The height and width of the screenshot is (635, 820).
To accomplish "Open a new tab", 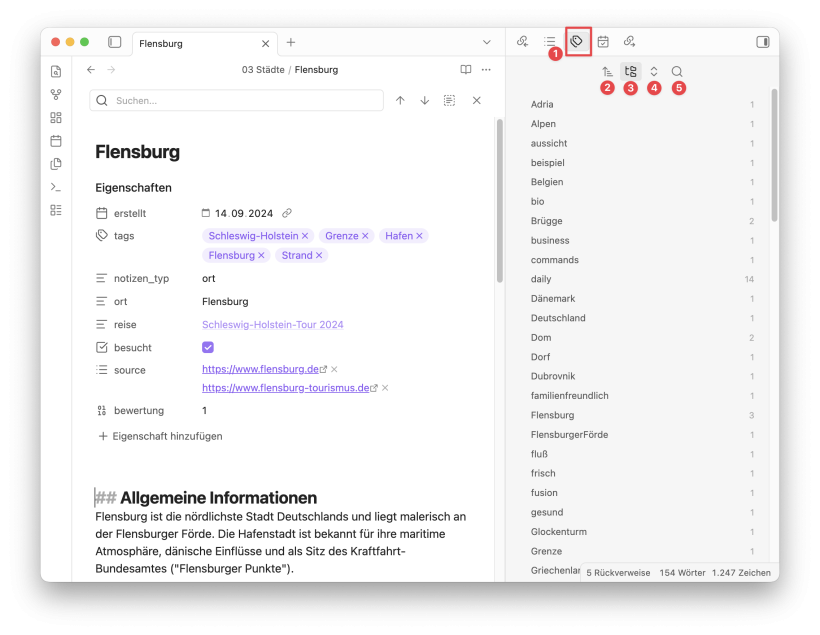I will click(x=291, y=42).
